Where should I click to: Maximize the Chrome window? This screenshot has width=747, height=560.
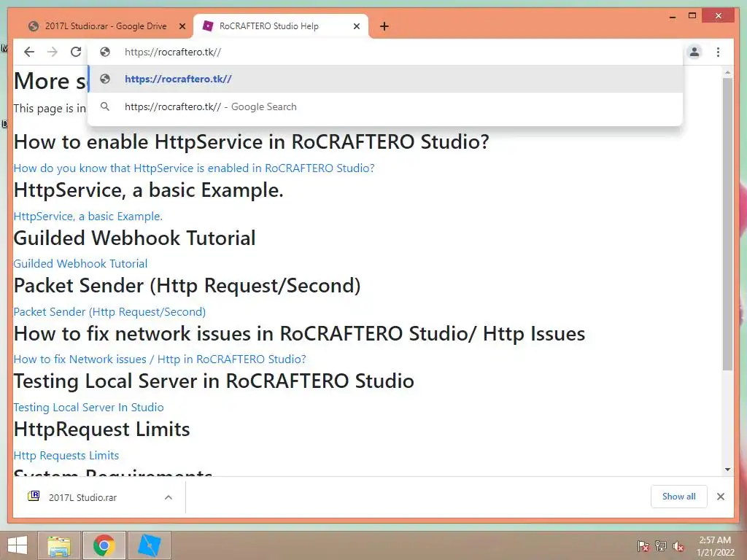692,16
